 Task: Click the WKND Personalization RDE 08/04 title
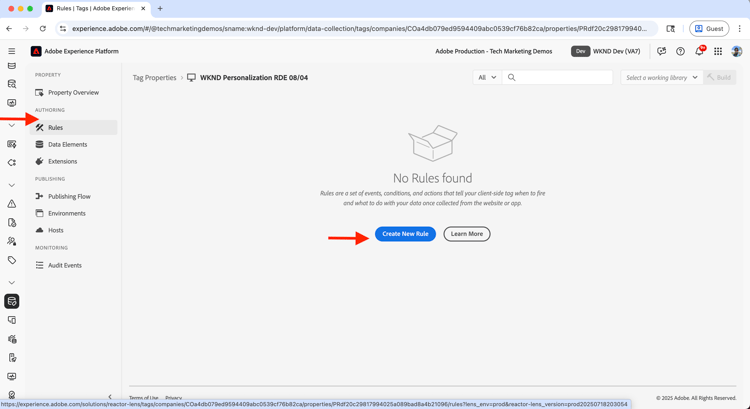click(254, 77)
